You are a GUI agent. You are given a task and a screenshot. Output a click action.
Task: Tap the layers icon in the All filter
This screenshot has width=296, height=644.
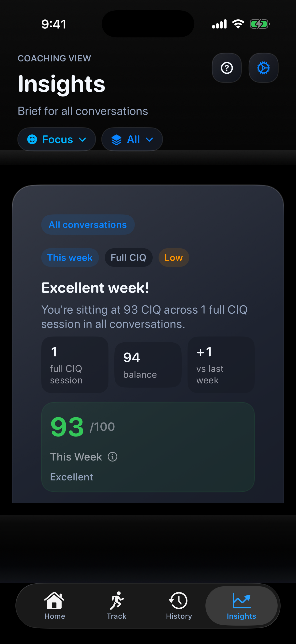[x=116, y=139]
